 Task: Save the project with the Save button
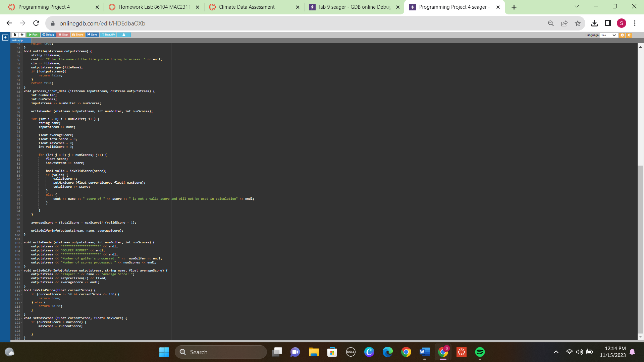[x=92, y=35]
